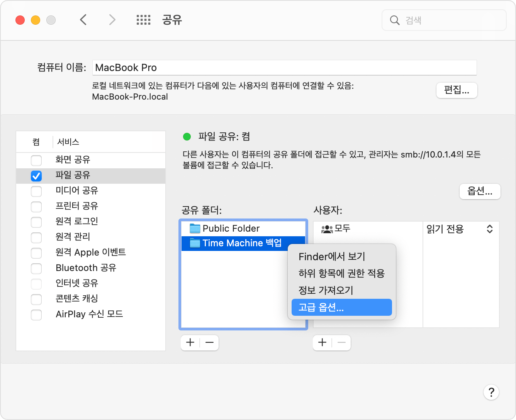This screenshot has height=420, width=516.
Task: Click 읽기 전용 permission text
Action: [x=445, y=229]
